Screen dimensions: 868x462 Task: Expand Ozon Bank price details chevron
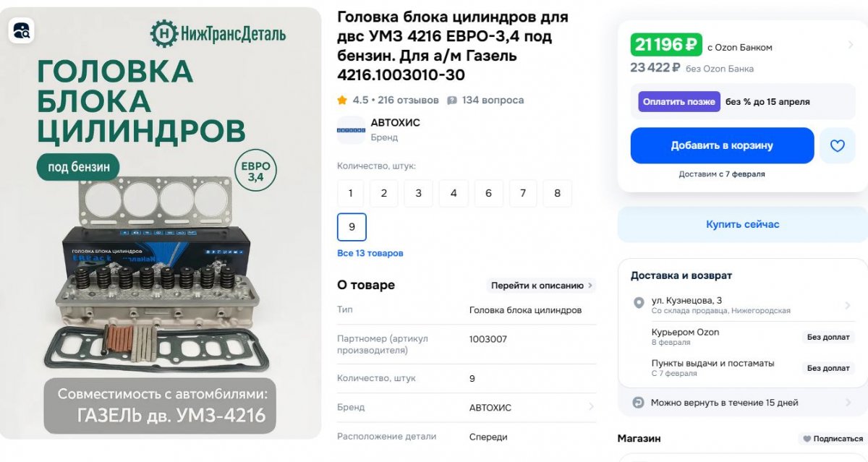pyautogui.click(x=851, y=45)
